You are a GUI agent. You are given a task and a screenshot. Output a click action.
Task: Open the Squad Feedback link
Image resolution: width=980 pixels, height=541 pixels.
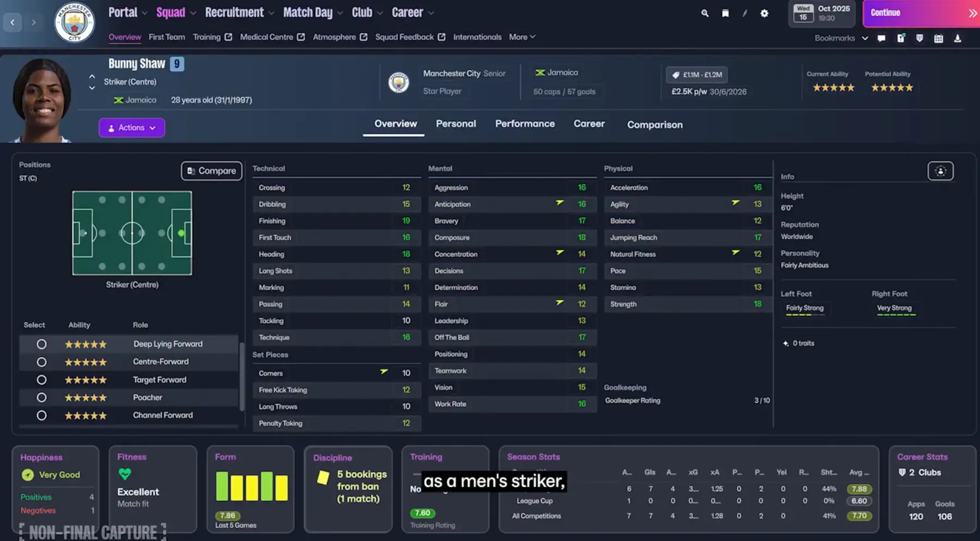pyautogui.click(x=410, y=37)
